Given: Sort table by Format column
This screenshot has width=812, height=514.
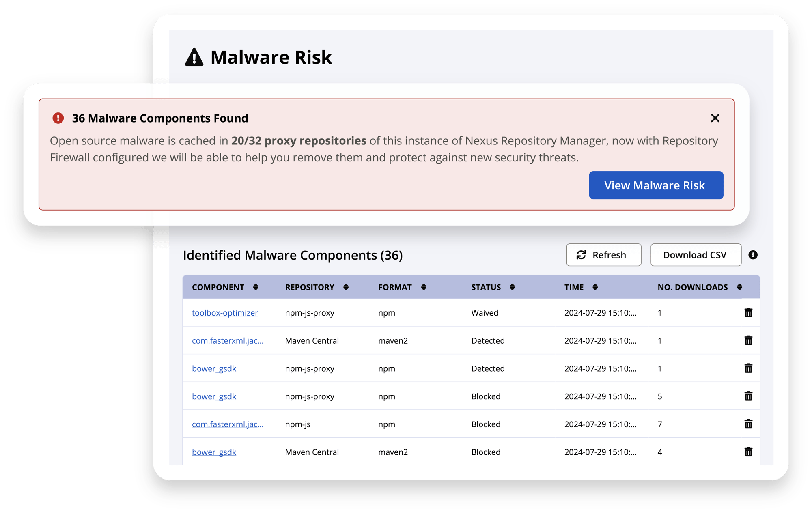Looking at the screenshot, I should (424, 287).
